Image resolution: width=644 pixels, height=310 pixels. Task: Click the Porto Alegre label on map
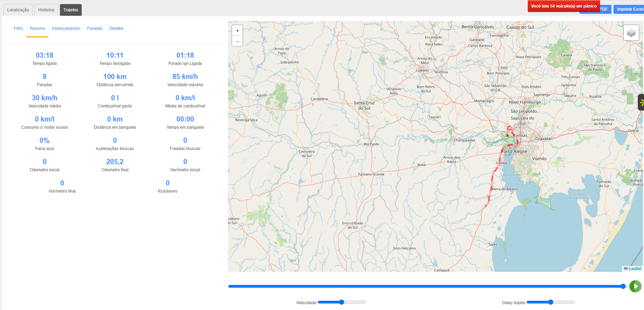point(514,151)
